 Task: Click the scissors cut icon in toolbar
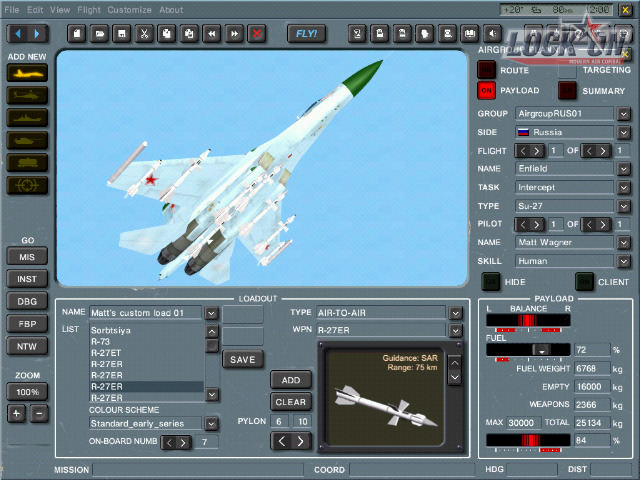click(144, 34)
